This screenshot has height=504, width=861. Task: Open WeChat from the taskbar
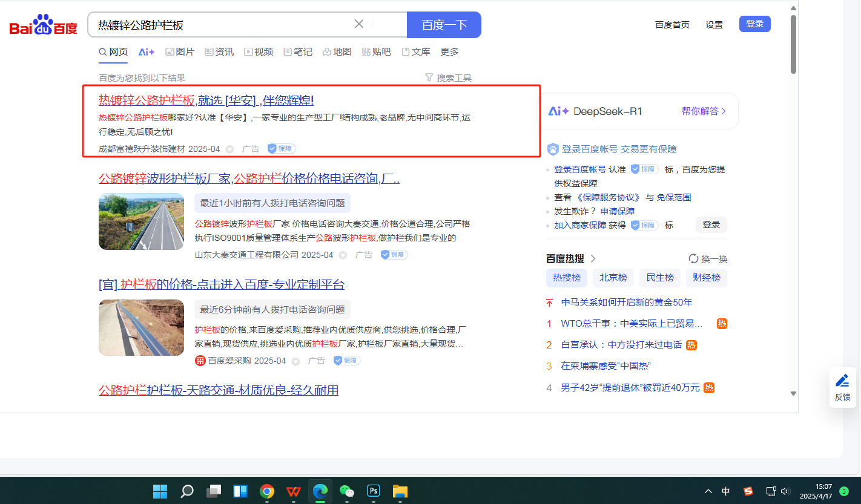click(x=346, y=491)
